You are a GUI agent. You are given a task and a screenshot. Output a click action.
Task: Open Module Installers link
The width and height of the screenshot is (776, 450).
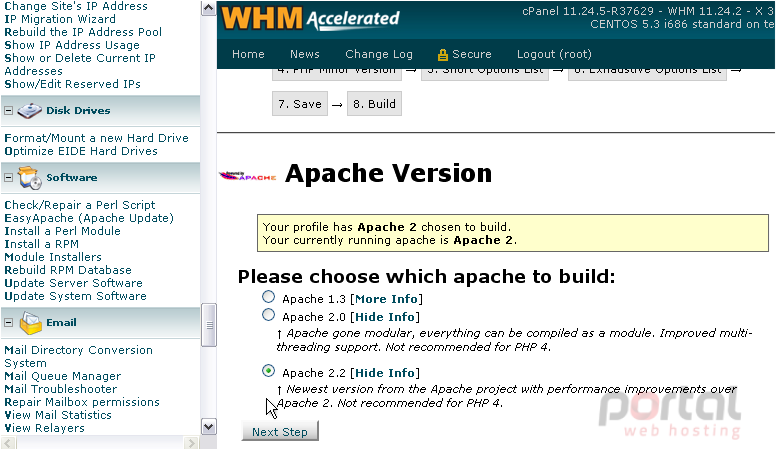[x=53, y=257]
